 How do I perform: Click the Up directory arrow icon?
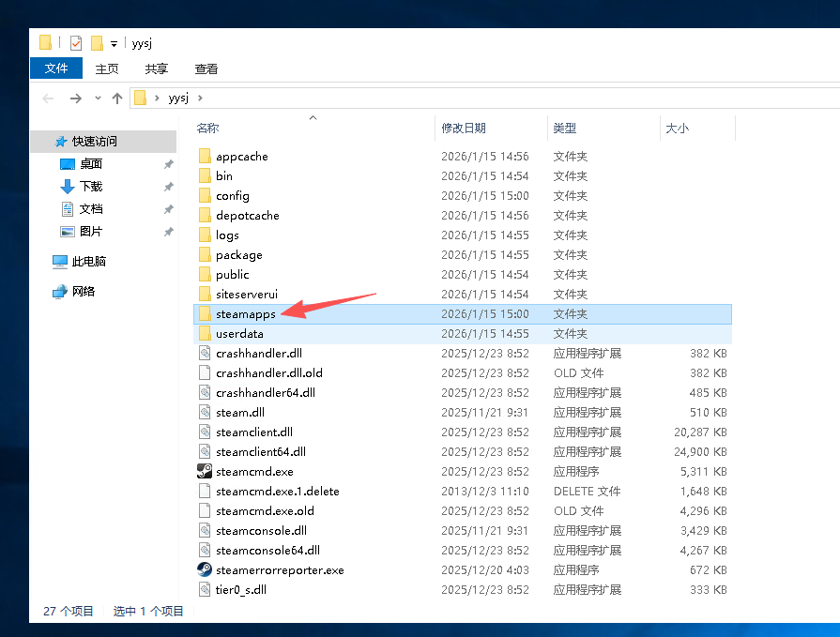click(x=117, y=98)
